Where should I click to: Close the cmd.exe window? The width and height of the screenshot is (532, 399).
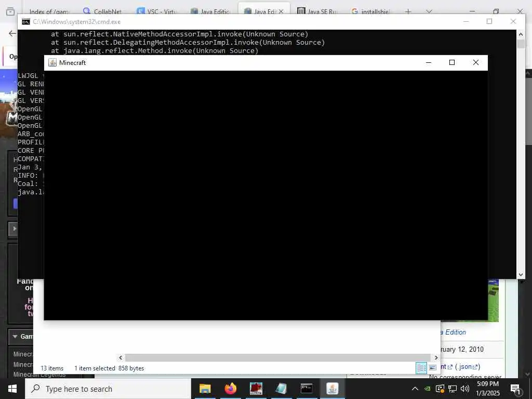(513, 21)
